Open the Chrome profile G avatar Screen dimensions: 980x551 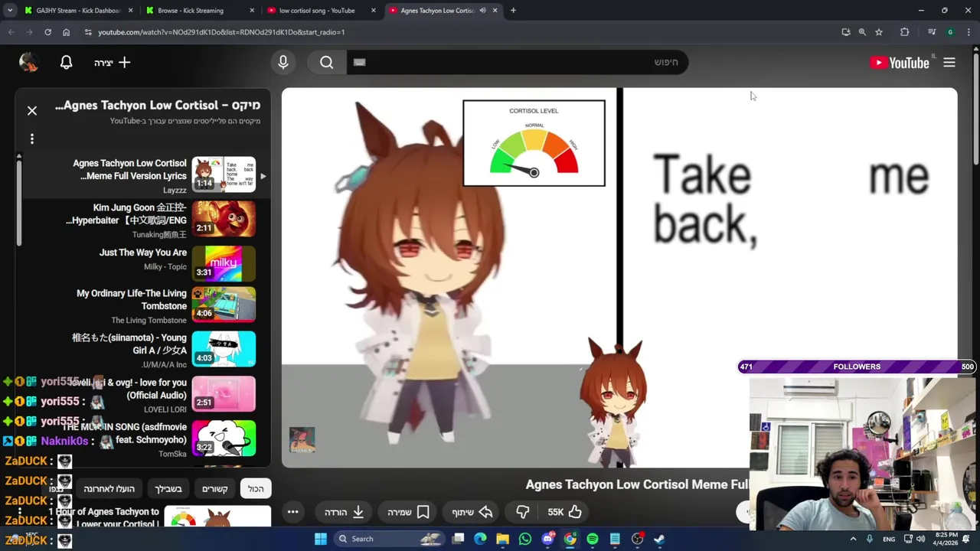pyautogui.click(x=950, y=32)
